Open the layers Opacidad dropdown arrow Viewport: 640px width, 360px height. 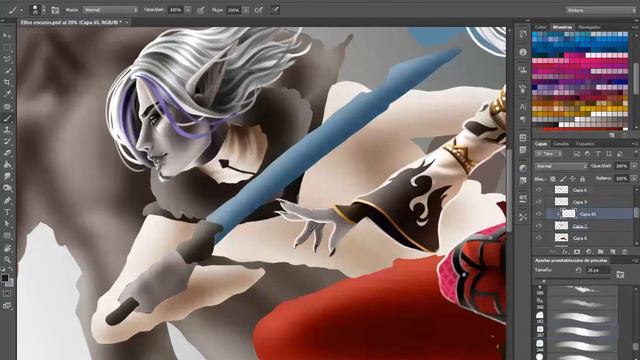(634, 166)
